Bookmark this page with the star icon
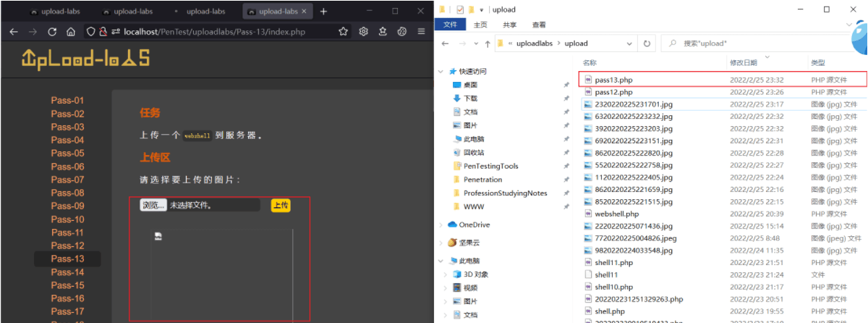The image size is (868, 323). click(343, 32)
